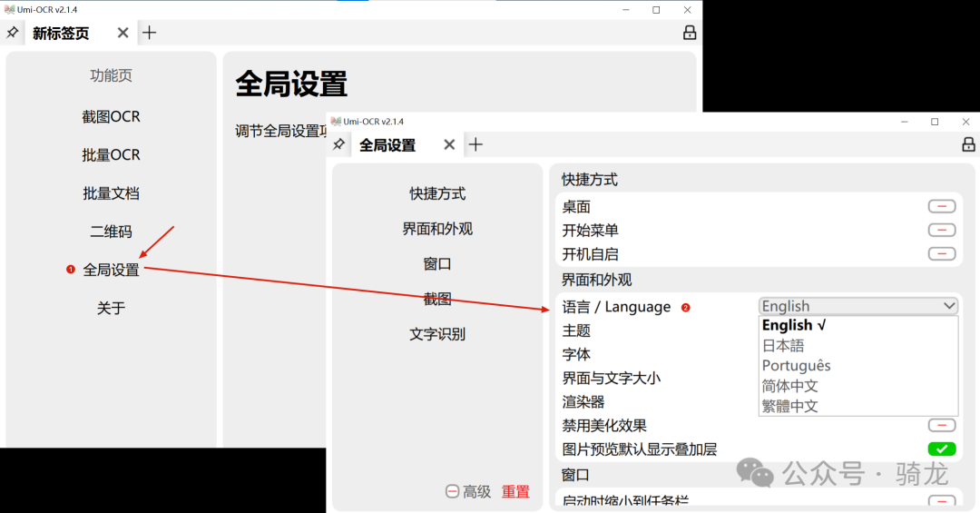The height and width of the screenshot is (513, 980).
Task: Click the lock icon in the back window
Action: tap(690, 33)
